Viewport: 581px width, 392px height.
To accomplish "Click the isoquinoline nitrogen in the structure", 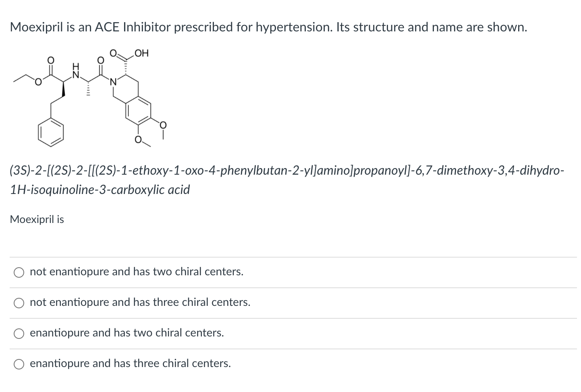I will pyautogui.click(x=113, y=81).
